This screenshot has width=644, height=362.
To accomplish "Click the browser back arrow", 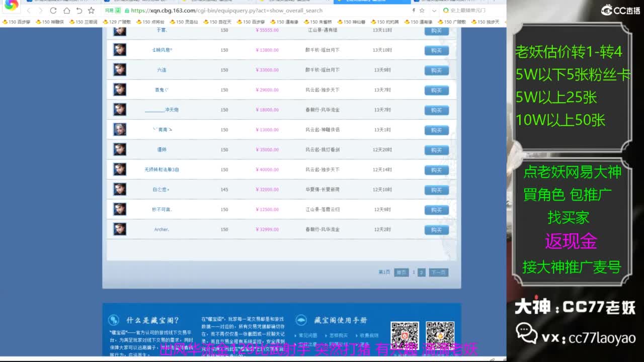I will (29, 11).
